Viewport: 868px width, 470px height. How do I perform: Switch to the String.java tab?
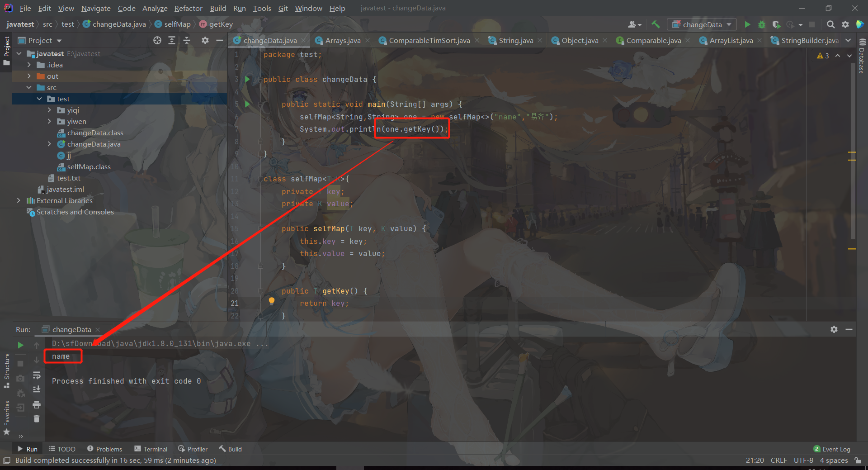pos(516,40)
